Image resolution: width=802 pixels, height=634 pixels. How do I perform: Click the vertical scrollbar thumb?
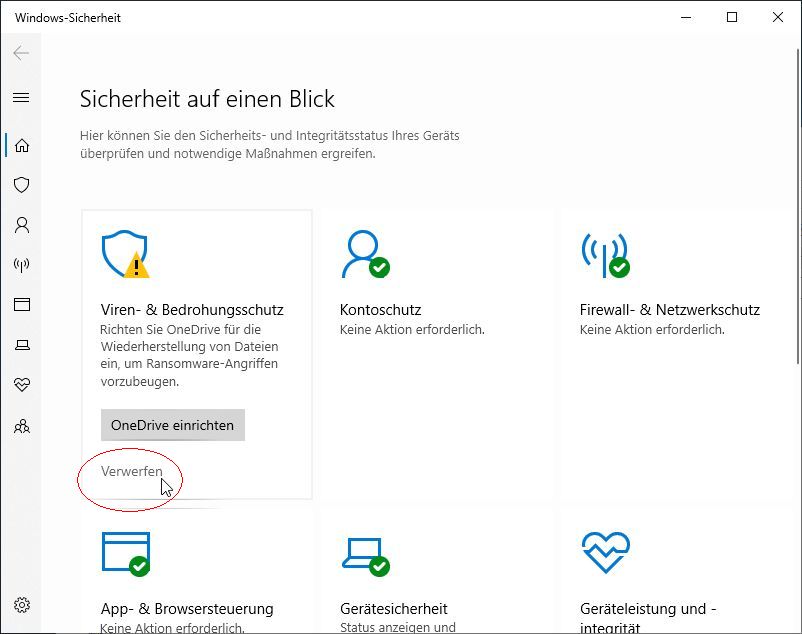pos(798,206)
